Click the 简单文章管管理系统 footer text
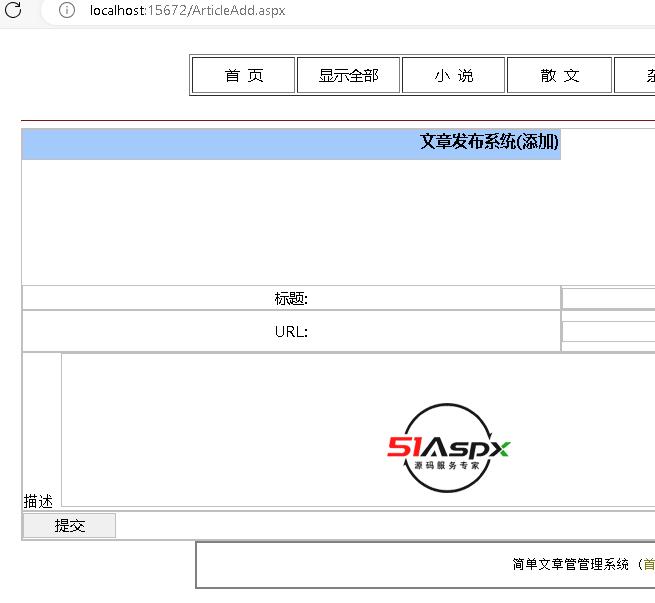Viewport: 655px width, 603px height. click(571, 564)
